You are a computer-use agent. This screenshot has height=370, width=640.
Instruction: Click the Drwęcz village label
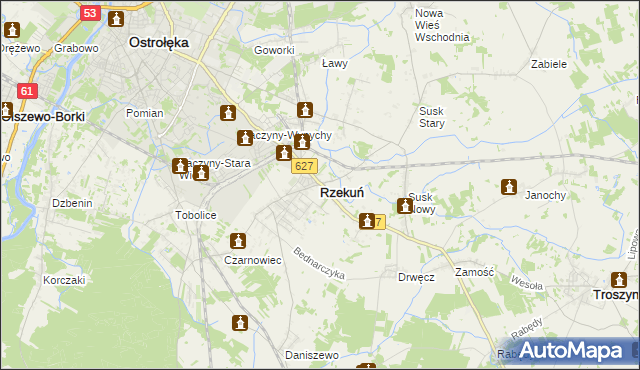[x=416, y=277]
